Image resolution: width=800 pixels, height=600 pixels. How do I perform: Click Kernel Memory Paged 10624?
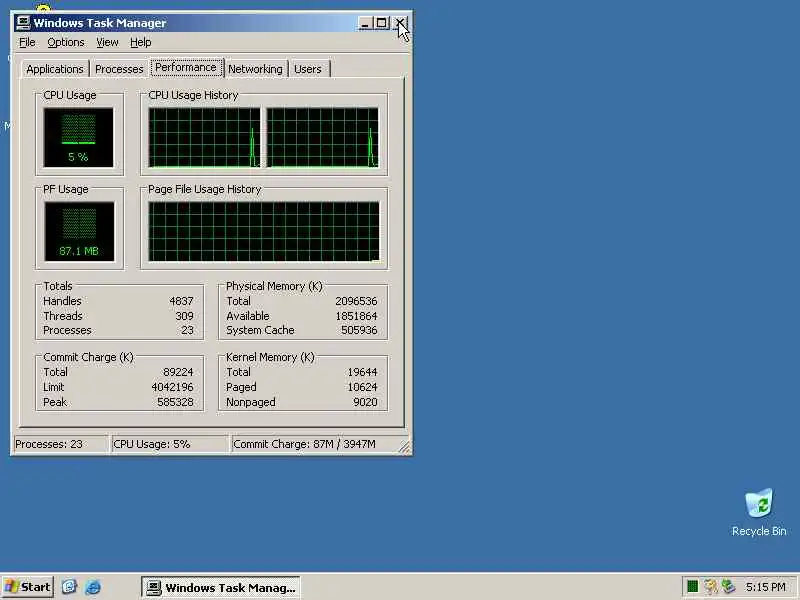(362, 387)
